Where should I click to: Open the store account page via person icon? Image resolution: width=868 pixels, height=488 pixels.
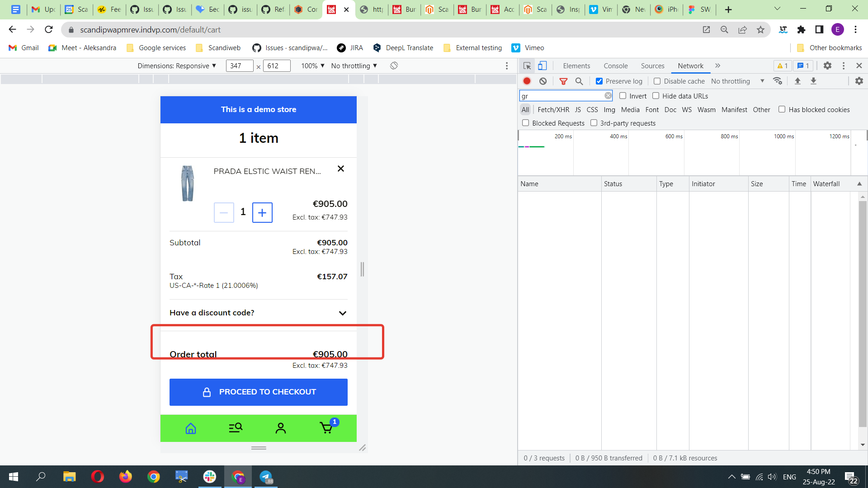(281, 428)
